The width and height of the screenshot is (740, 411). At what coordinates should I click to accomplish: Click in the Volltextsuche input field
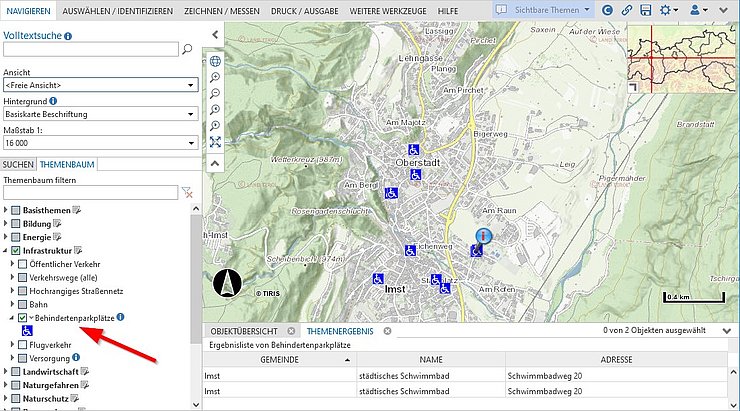90,49
